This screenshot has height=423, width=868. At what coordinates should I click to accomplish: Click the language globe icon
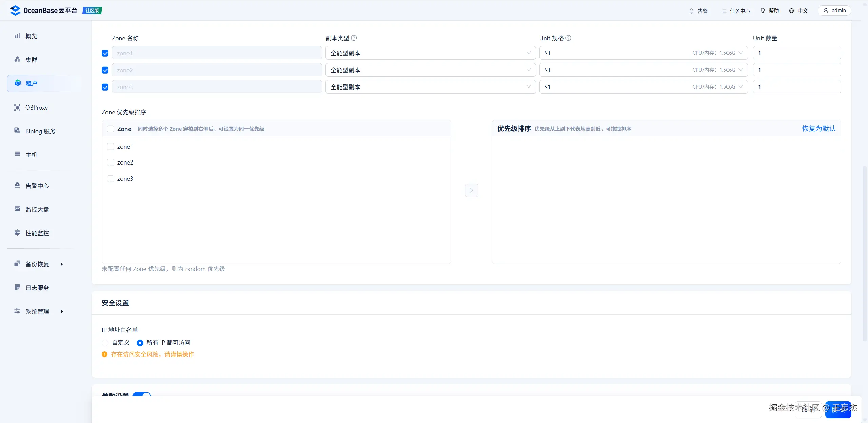pyautogui.click(x=792, y=11)
